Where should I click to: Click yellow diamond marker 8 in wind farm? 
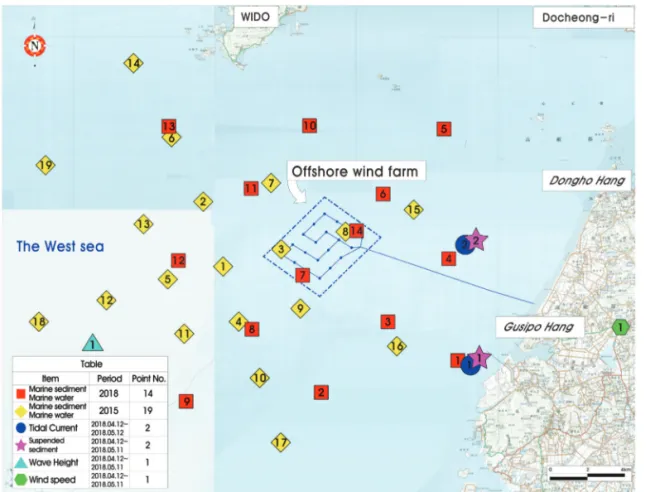[x=344, y=231]
